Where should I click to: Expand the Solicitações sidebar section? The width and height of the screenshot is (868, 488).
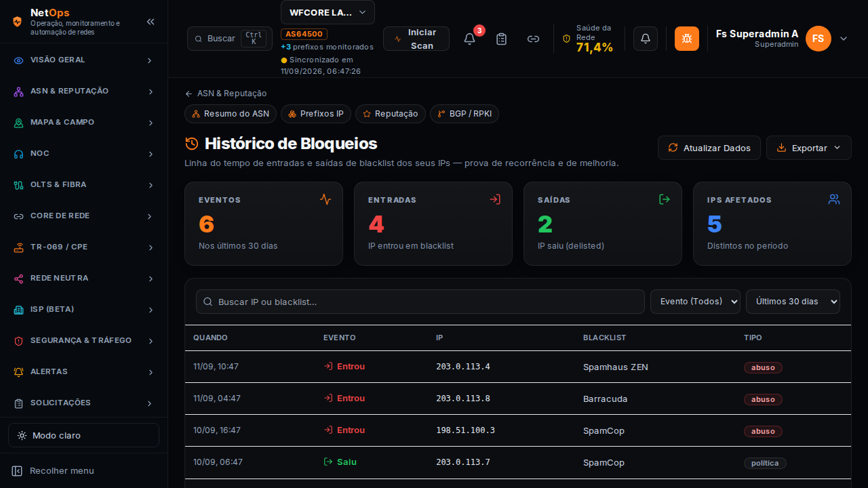83,403
